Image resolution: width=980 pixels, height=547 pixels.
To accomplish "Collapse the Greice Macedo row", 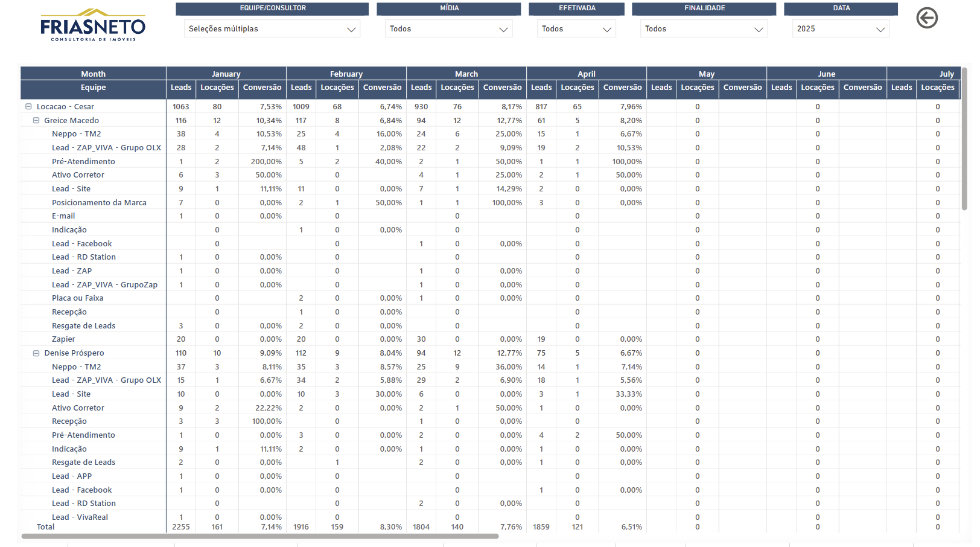I will coord(36,120).
